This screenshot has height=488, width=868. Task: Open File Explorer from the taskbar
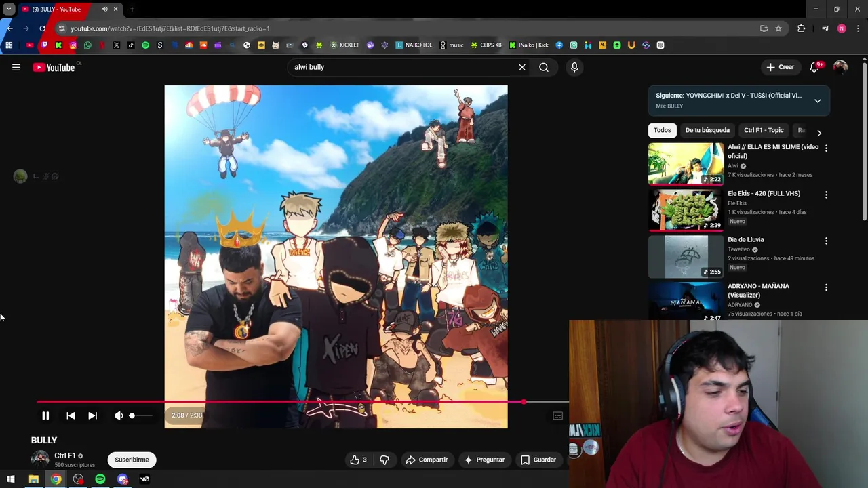[33, 479]
